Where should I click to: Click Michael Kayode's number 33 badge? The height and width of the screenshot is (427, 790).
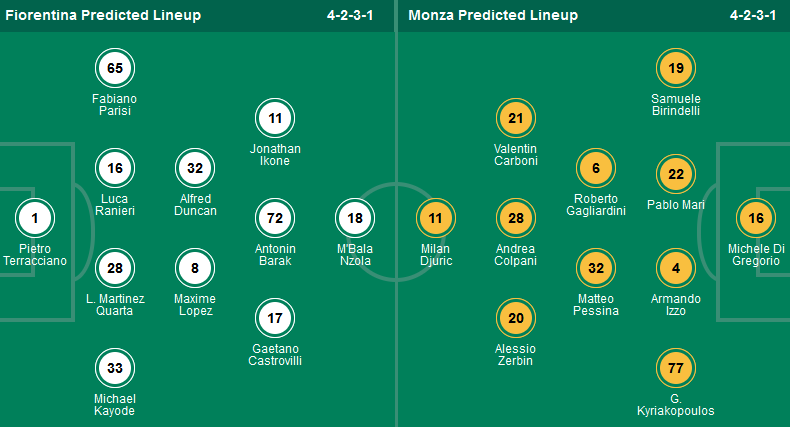(115, 369)
